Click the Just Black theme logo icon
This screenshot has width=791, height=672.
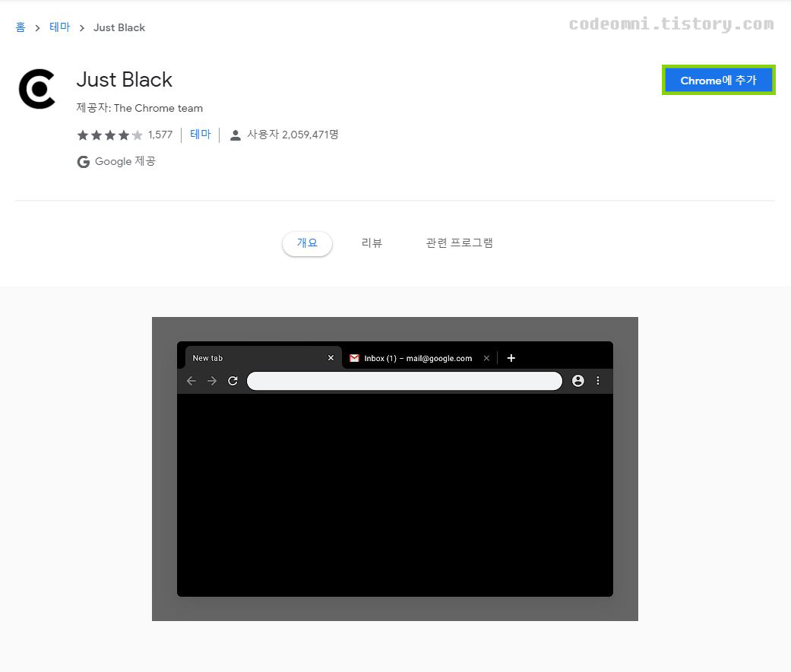tap(36, 89)
